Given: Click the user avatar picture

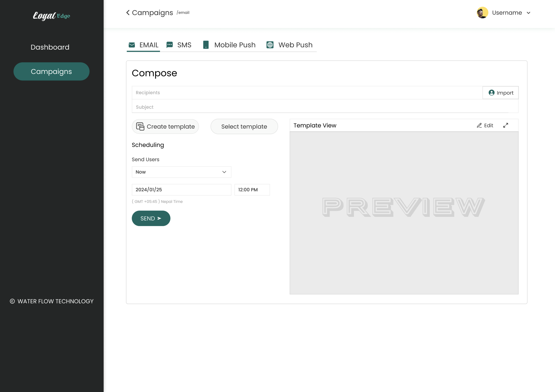Looking at the screenshot, I should [482, 13].
